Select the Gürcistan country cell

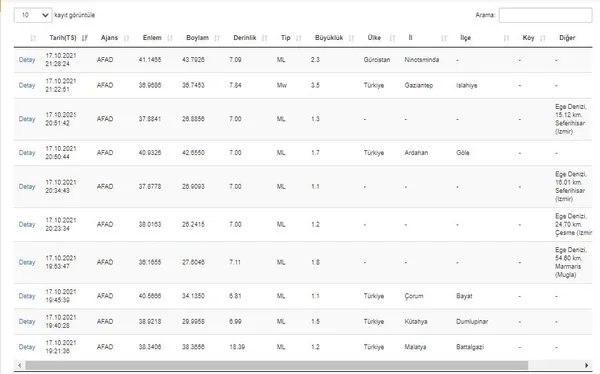point(377,60)
